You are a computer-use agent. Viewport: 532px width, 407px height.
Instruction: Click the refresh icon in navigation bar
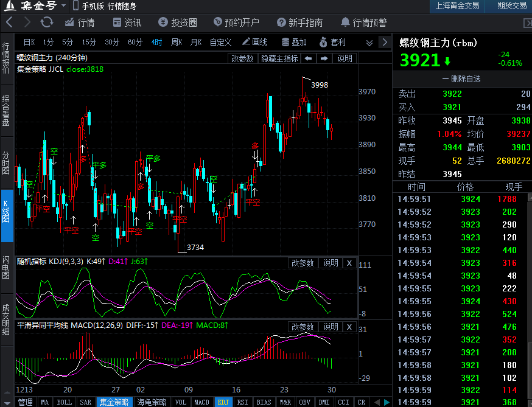[x=47, y=23]
